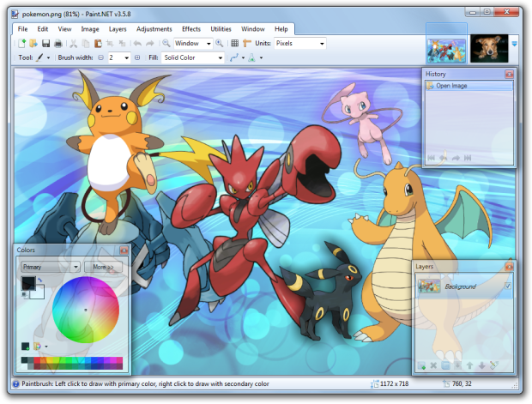Click the Delete Layer X icon
The width and height of the screenshot is (532, 404).
433,365
